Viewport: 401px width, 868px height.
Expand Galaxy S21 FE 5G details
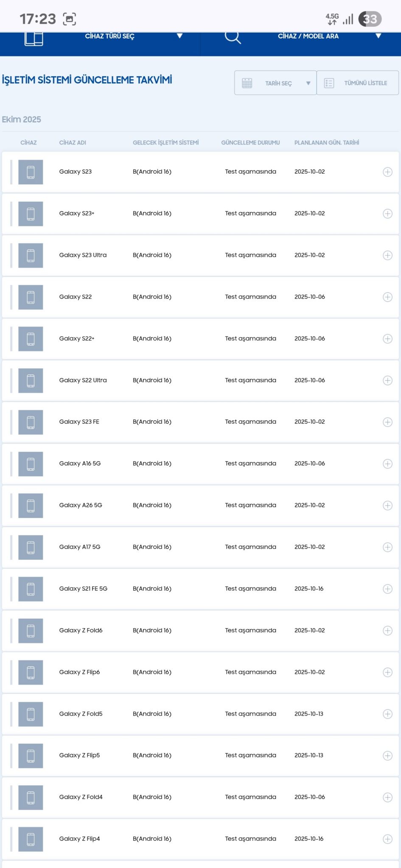387,589
